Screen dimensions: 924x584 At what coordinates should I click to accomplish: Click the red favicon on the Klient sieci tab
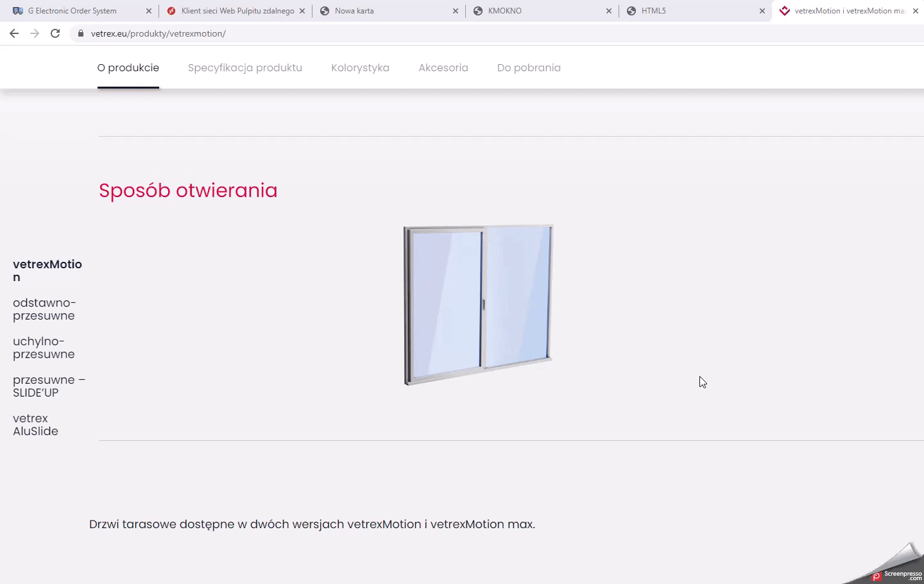point(171,10)
